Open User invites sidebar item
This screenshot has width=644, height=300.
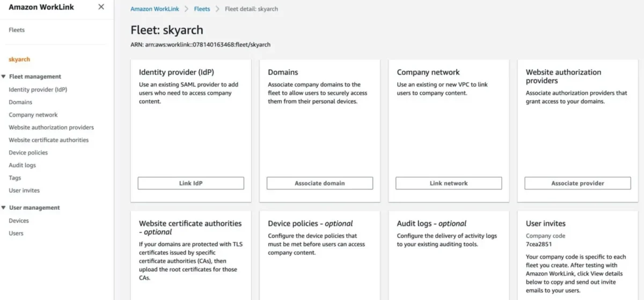click(x=24, y=191)
